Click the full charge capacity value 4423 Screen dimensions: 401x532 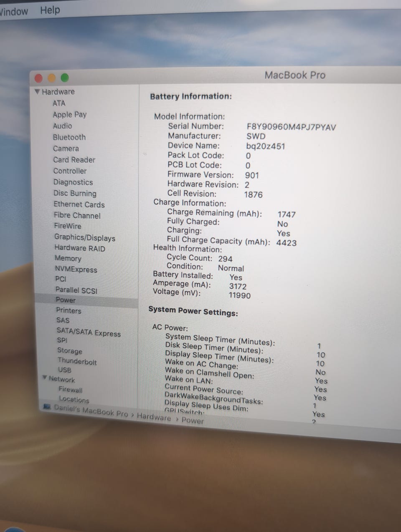coord(286,243)
